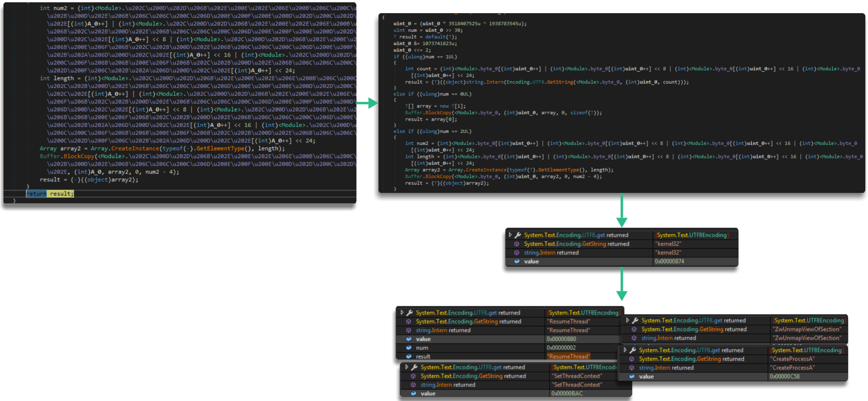
Task: Expand the UTF8.get row above "ZwUnmapViewOfSection"
Action: pyautogui.click(x=628, y=320)
